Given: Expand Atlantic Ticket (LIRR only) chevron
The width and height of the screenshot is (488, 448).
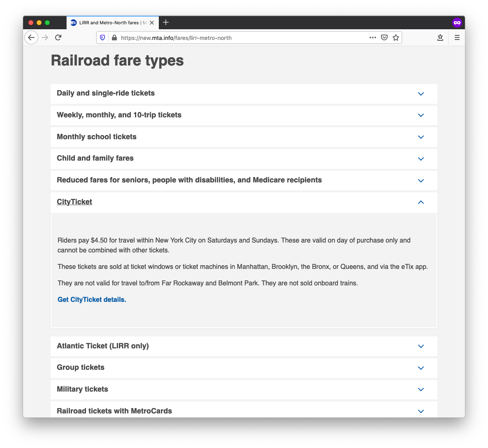Looking at the screenshot, I should [421, 346].
